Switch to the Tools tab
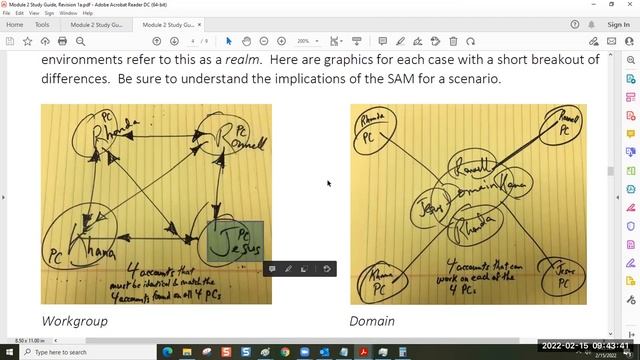The height and width of the screenshot is (360, 640). pos(42,24)
